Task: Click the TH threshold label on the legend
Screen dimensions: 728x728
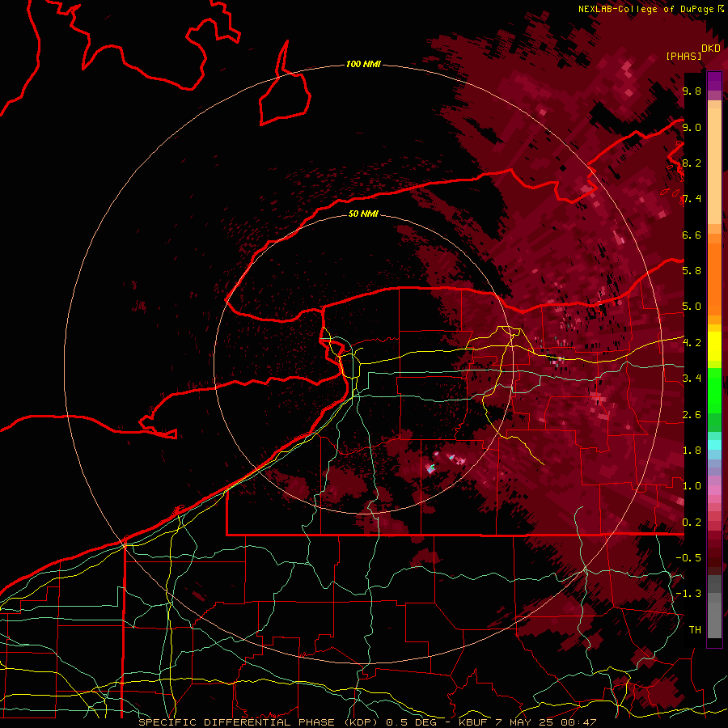Action: (x=695, y=630)
